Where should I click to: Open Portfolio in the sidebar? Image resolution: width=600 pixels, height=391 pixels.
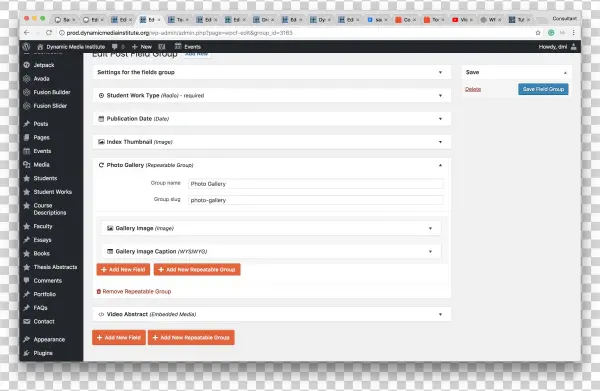[44, 294]
